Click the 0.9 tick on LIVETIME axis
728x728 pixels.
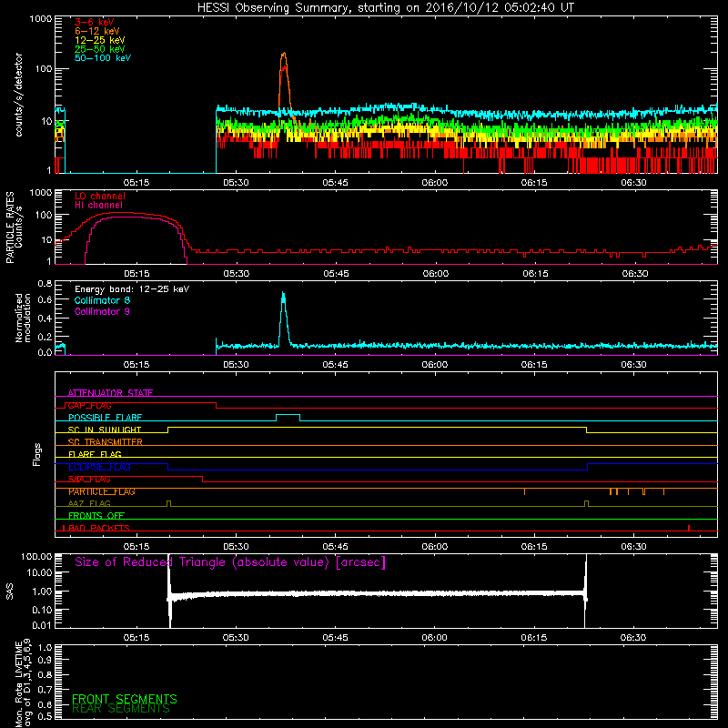click(45, 660)
